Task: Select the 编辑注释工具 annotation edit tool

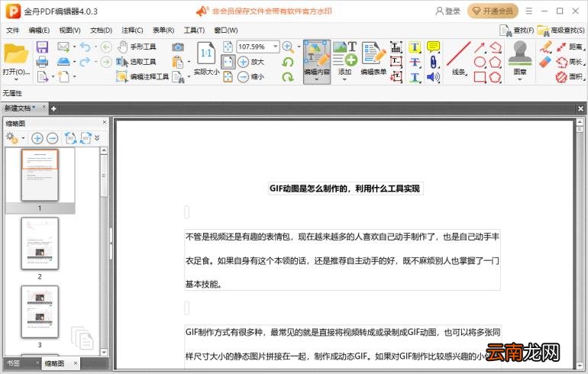Action: pyautogui.click(x=142, y=77)
